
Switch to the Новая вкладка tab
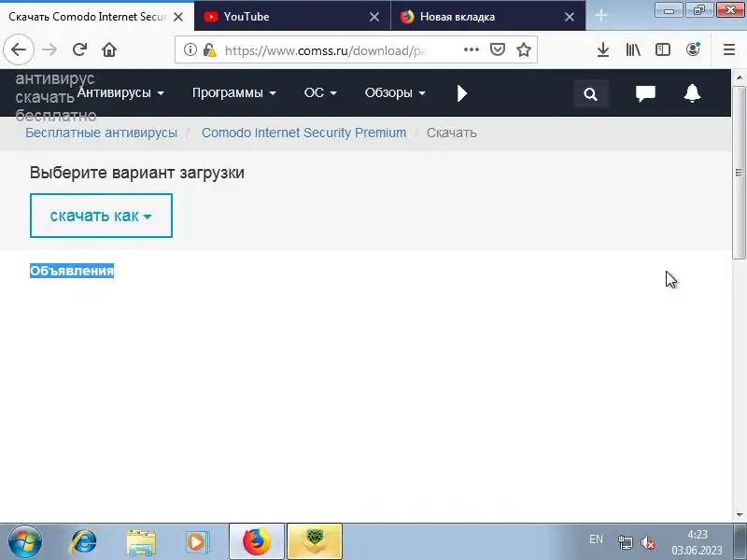pos(487,16)
